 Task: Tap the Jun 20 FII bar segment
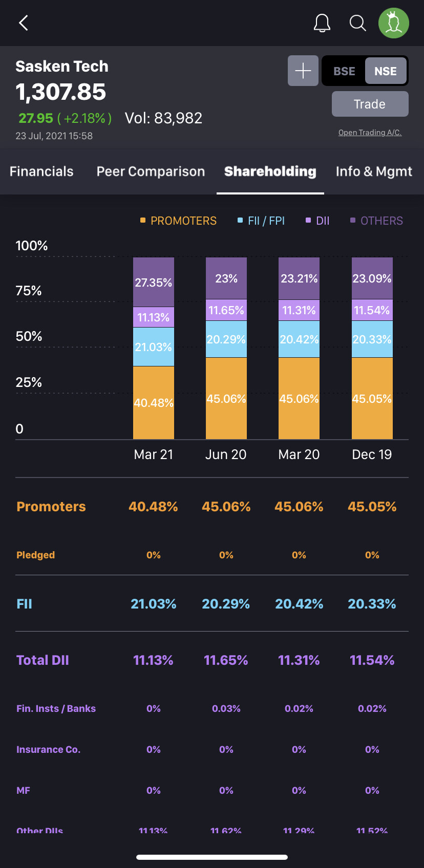coord(226,339)
